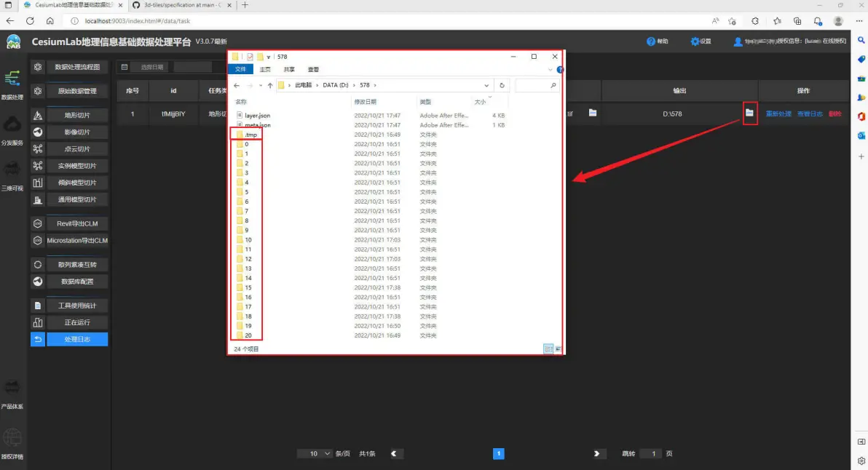
Task: Click the icon beside 数据库配置
Action: pyautogui.click(x=38, y=282)
